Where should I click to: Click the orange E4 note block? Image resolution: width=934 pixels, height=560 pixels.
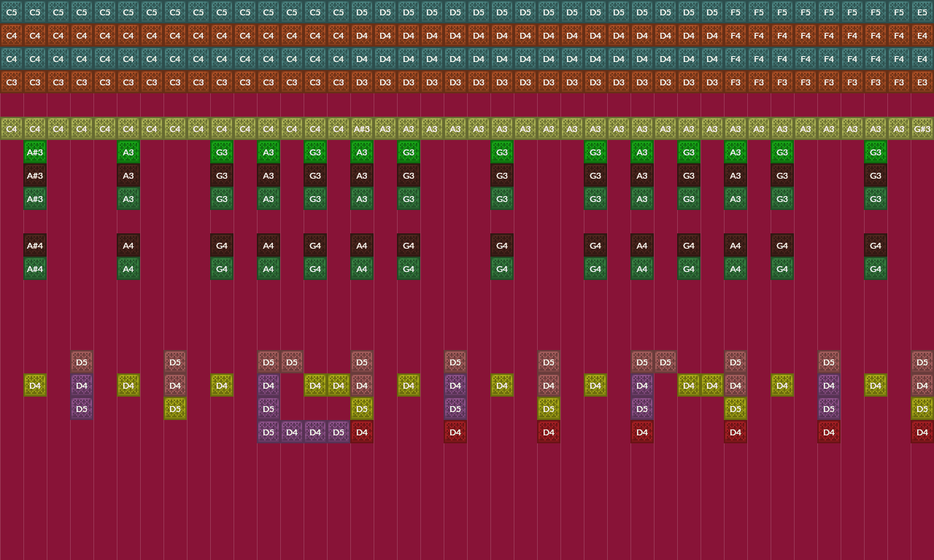922,35
